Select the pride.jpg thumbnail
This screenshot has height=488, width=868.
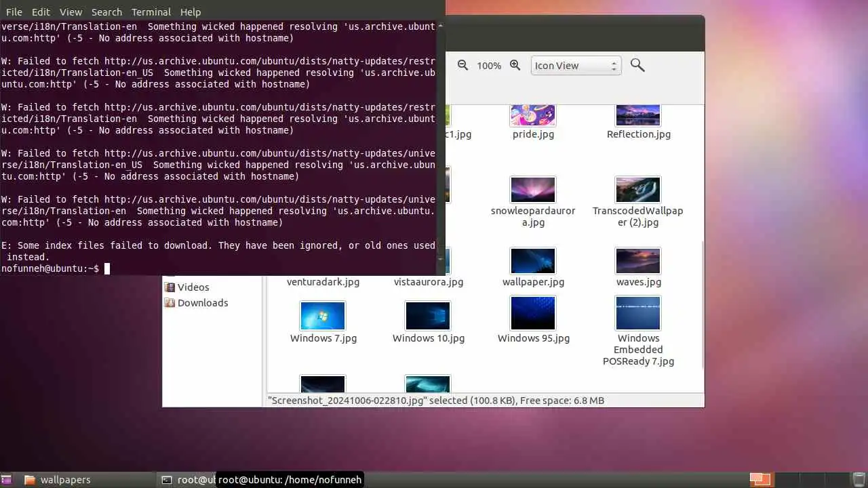tap(533, 115)
